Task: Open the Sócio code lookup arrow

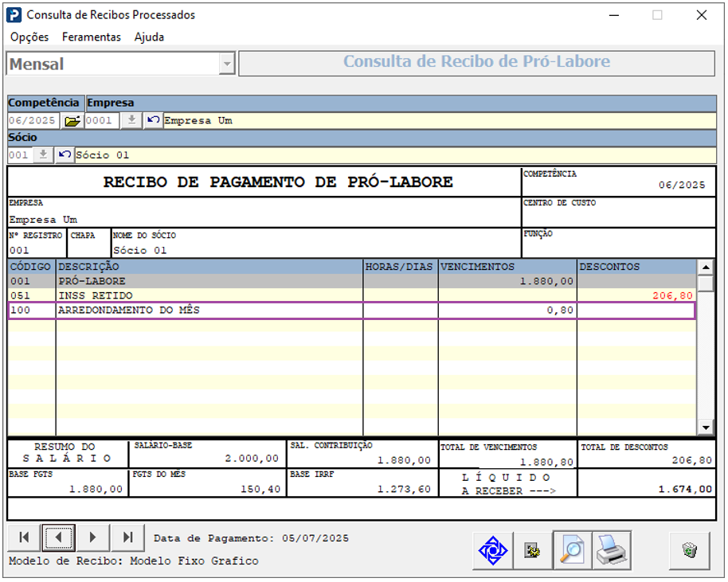Action: 43,155
